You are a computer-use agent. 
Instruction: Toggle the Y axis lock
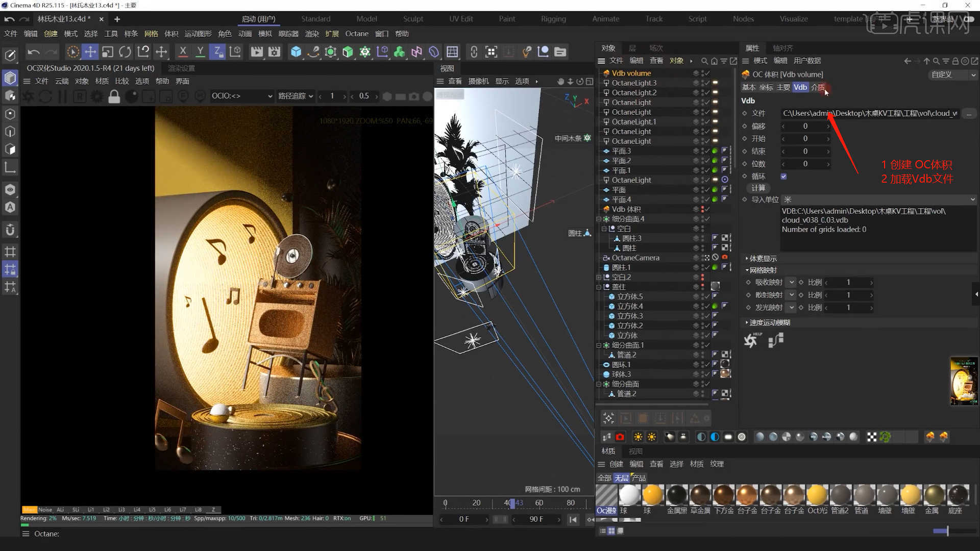click(200, 52)
